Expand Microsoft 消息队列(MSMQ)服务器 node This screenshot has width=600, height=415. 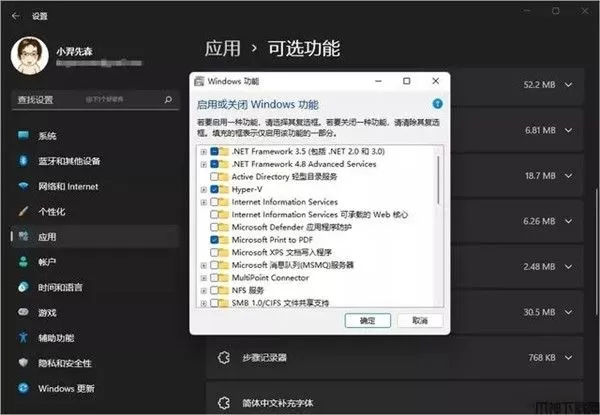204,265
